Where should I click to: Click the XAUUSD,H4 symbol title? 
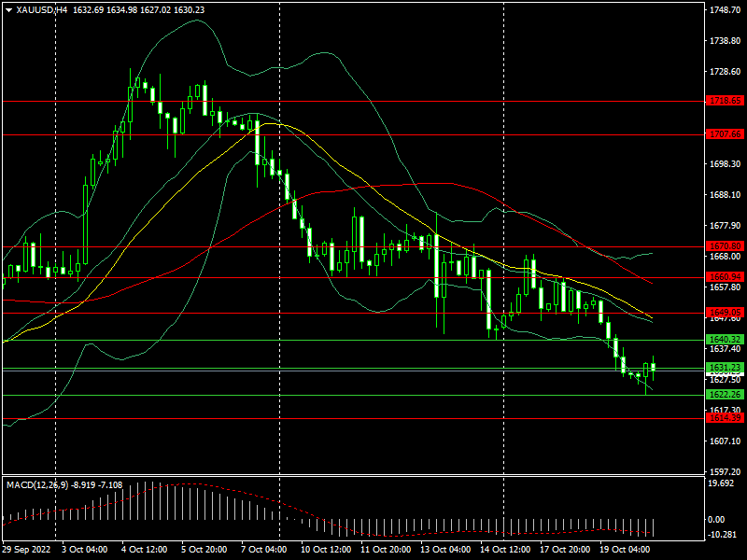tap(41, 10)
